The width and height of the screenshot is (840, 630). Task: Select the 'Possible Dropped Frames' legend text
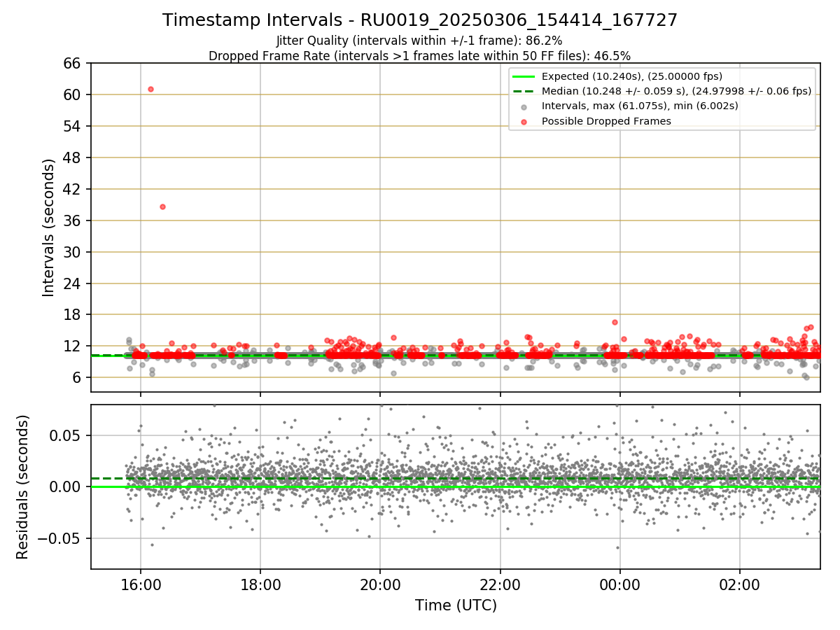point(606,121)
